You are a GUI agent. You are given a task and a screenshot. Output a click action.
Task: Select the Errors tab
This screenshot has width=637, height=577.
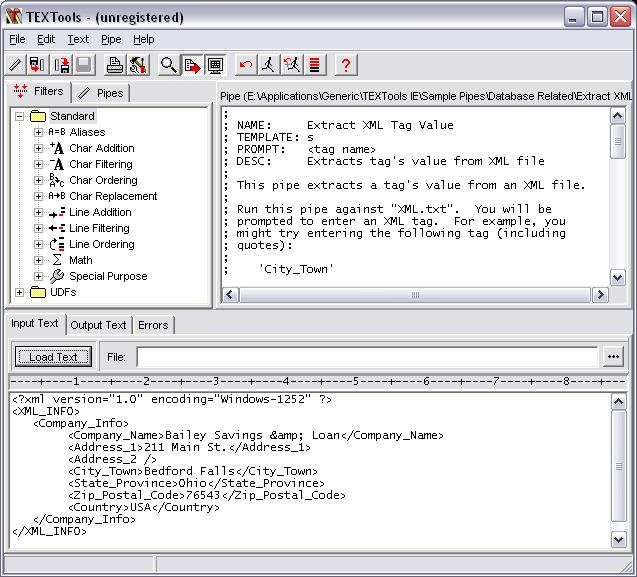point(153,325)
